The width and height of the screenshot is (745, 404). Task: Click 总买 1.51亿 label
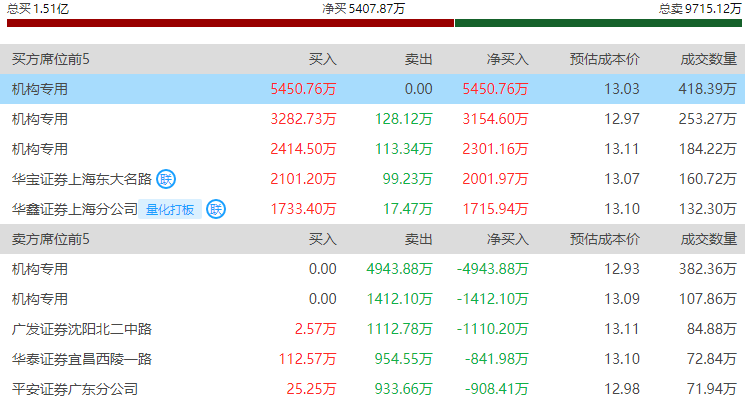click(x=38, y=9)
